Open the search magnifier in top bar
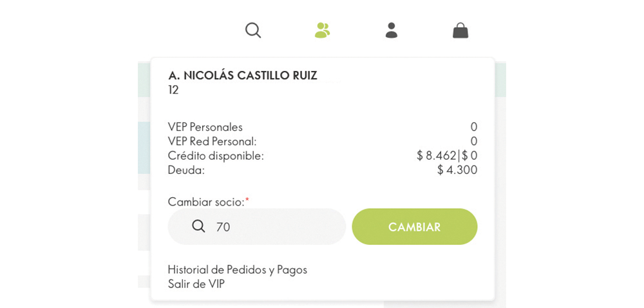The image size is (644, 308). pos(253,30)
